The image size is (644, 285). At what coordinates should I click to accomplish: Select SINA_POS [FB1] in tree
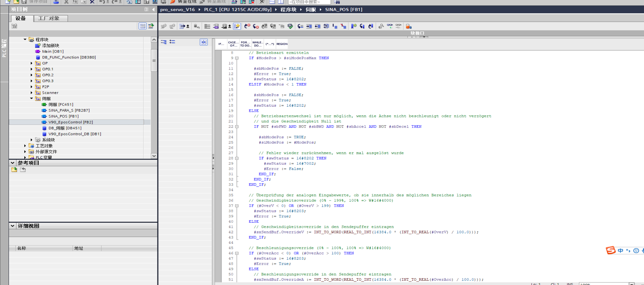63,116
